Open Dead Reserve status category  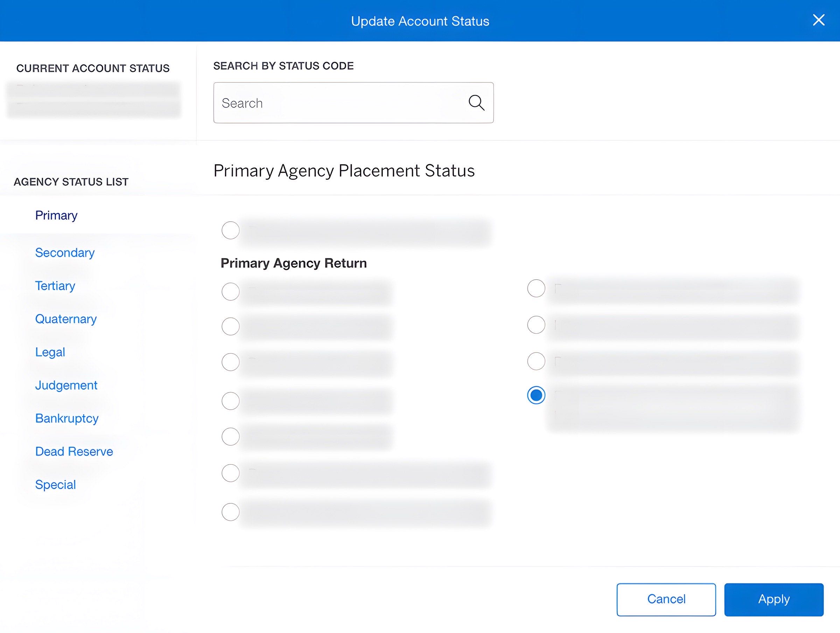[x=74, y=451]
